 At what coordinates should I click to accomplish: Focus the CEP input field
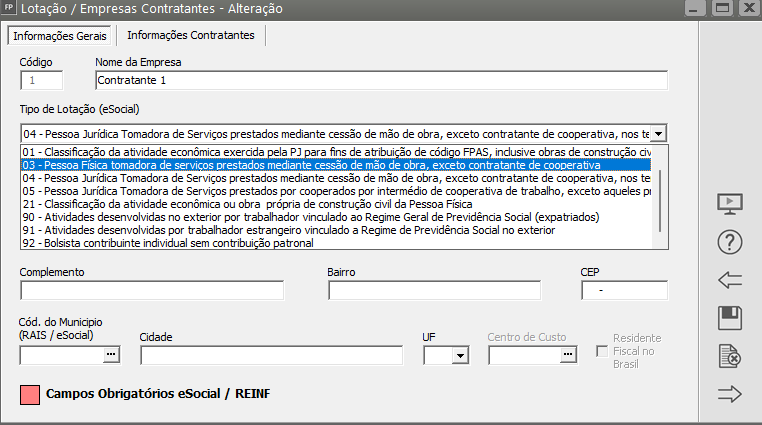click(x=623, y=290)
